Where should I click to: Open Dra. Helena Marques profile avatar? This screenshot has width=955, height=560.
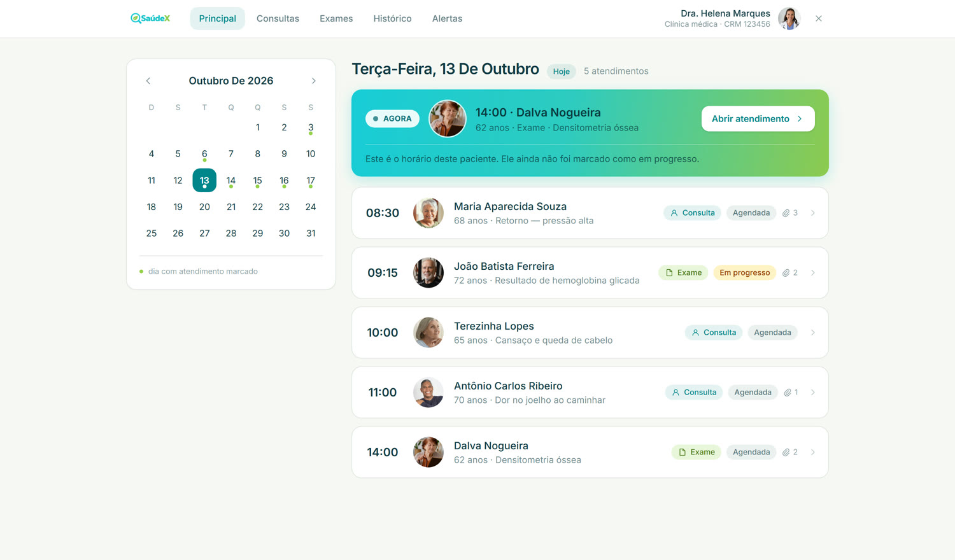point(789,18)
